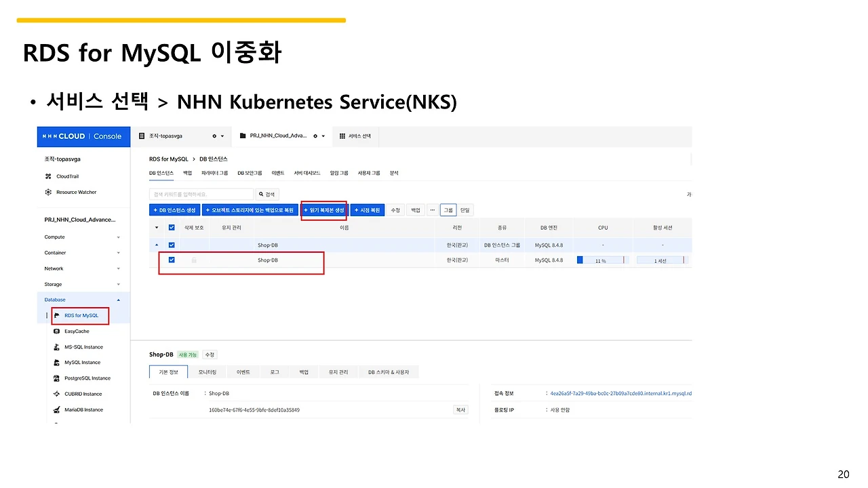This screenshot has height=488, width=868.
Task: Open the 접속 정보 internal MySQL address link
Action: (619, 393)
